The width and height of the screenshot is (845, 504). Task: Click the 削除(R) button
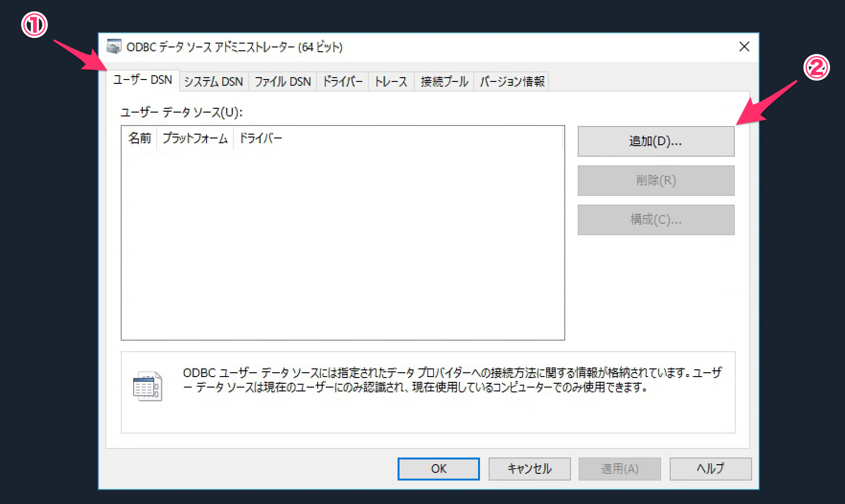click(656, 181)
